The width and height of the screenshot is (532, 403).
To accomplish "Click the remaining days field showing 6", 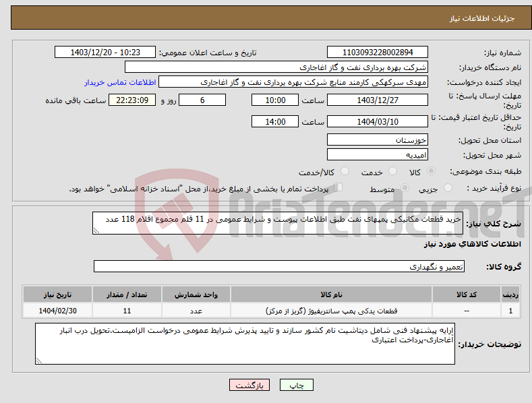I will (x=202, y=100).
